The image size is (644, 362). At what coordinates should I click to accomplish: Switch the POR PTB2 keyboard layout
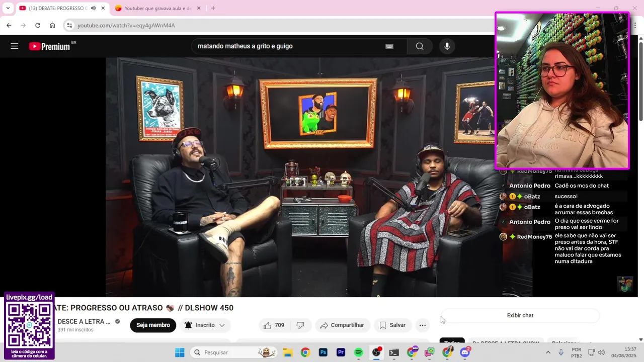pyautogui.click(x=577, y=352)
